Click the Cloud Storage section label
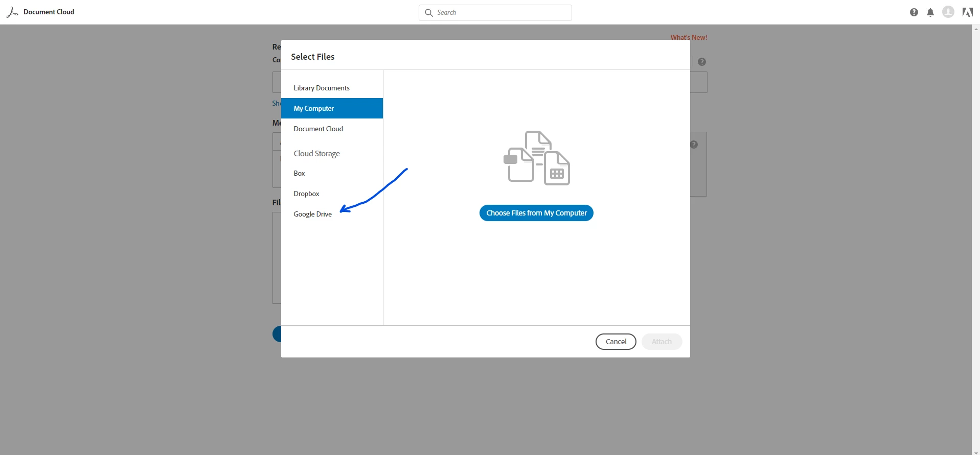980x455 pixels. [x=316, y=153]
